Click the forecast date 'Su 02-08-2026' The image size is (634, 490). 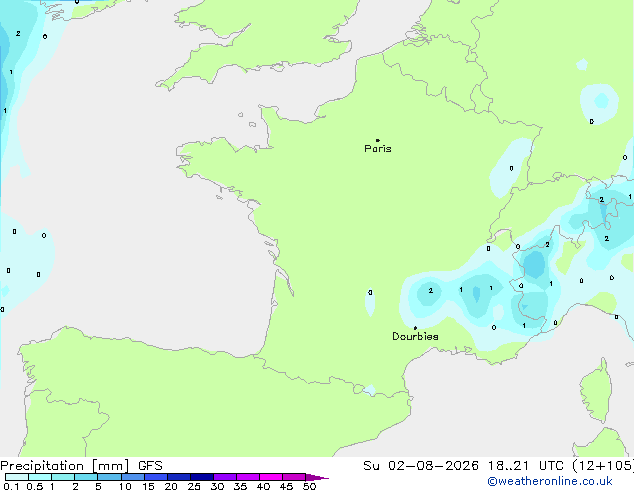click(421, 466)
